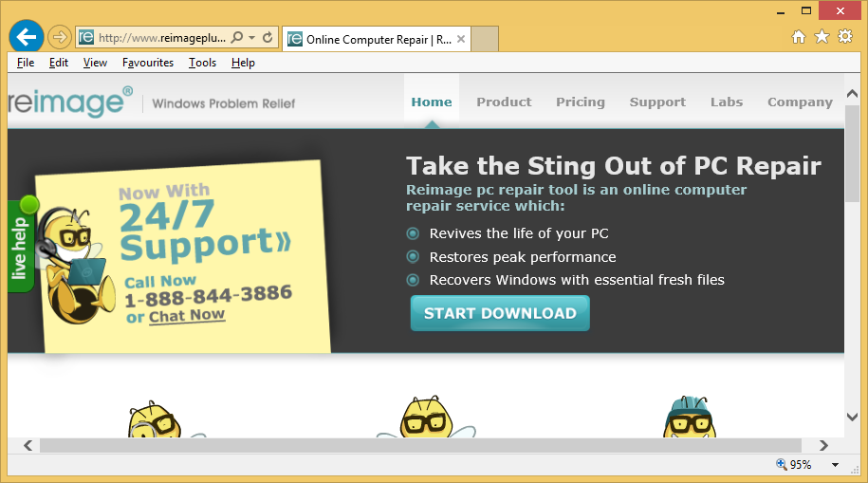Click bullet beside Restores peak performance
This screenshot has height=483, width=868.
point(413,256)
